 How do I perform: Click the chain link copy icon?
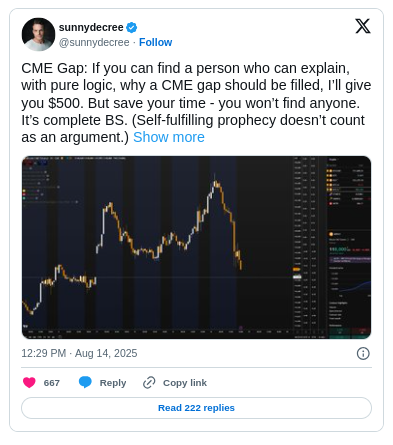click(x=149, y=383)
